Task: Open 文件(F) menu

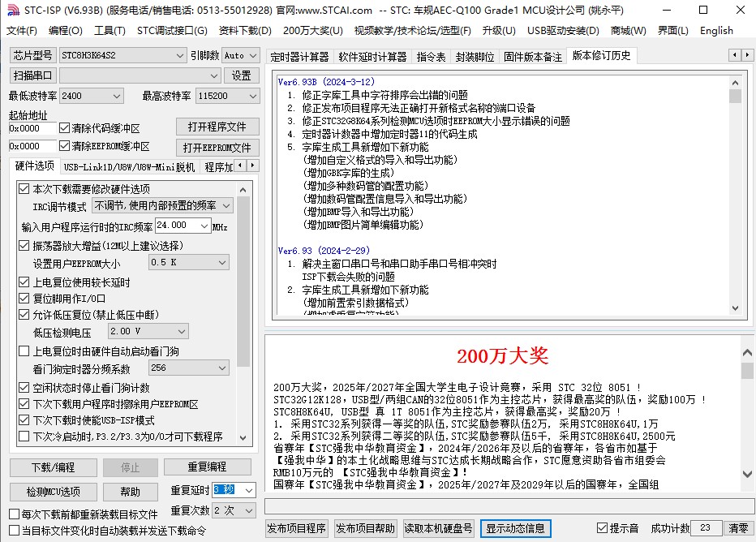Action: pyautogui.click(x=22, y=31)
